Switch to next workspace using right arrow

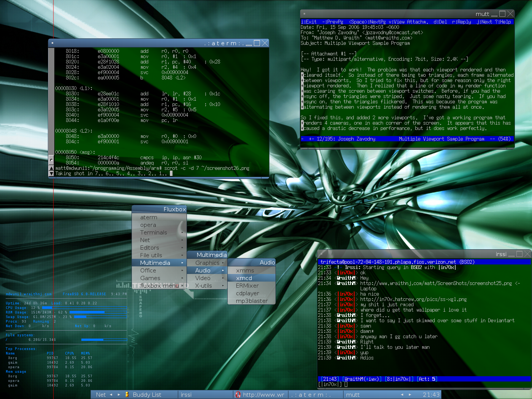click(x=119, y=395)
